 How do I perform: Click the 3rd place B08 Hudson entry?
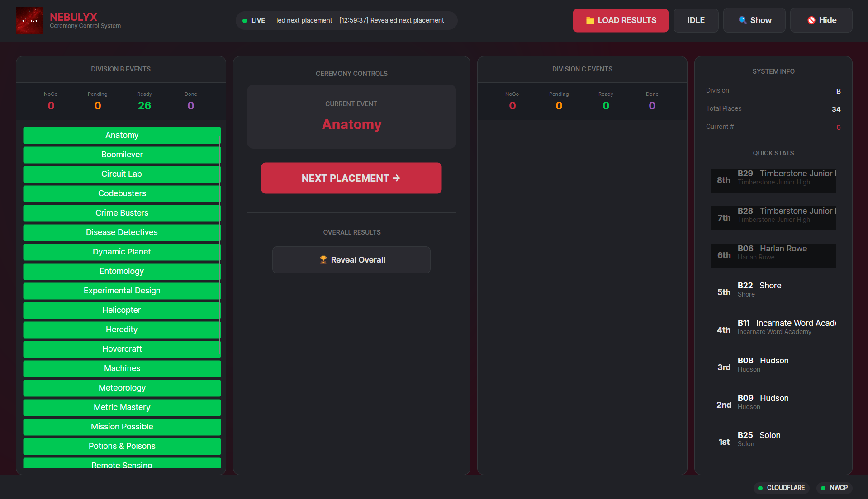pos(773,367)
